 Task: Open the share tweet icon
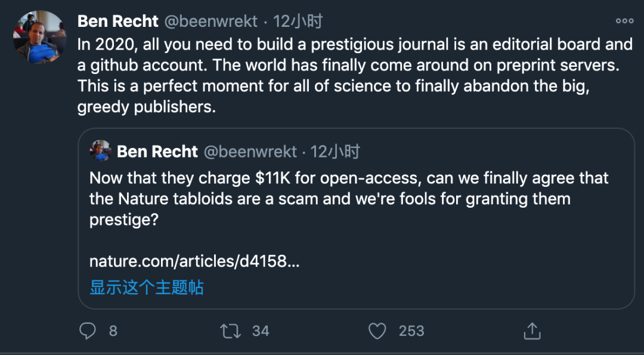(531, 331)
